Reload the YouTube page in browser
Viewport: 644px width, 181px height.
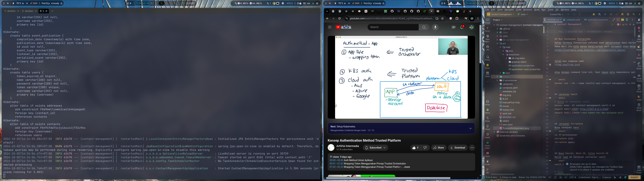click(x=339, y=18)
